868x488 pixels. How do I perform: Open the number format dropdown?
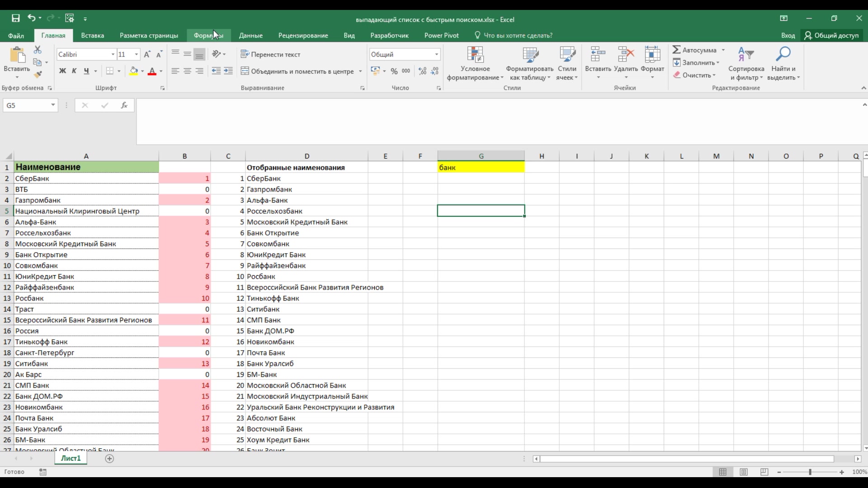[436, 54]
